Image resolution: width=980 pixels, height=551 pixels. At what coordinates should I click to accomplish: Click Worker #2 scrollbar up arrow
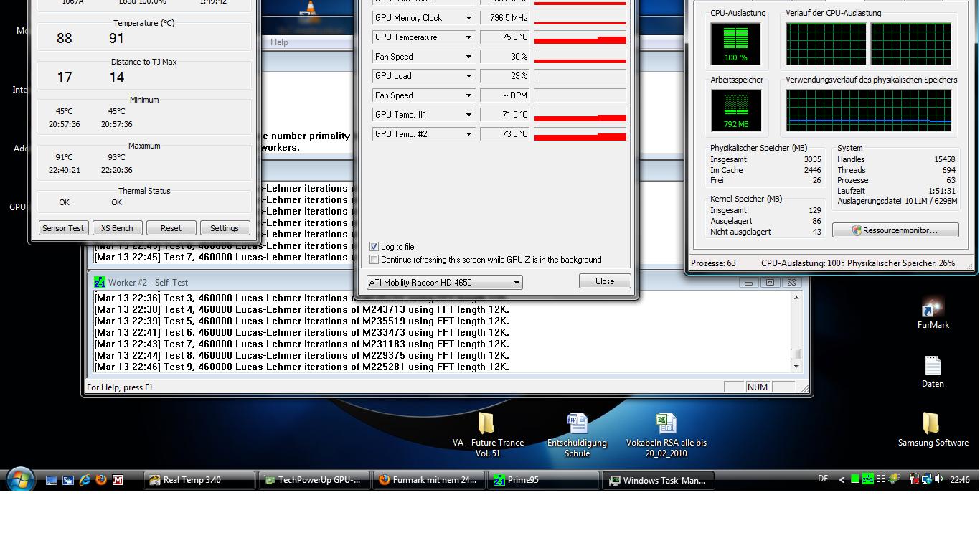pos(796,298)
